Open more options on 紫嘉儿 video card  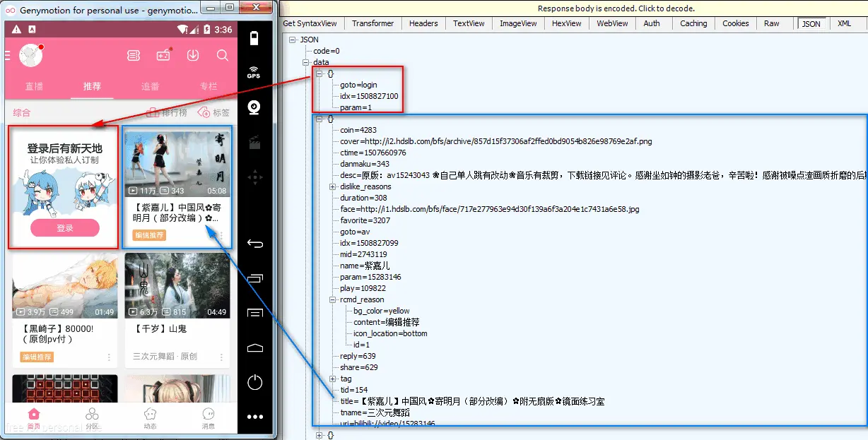coord(221,235)
